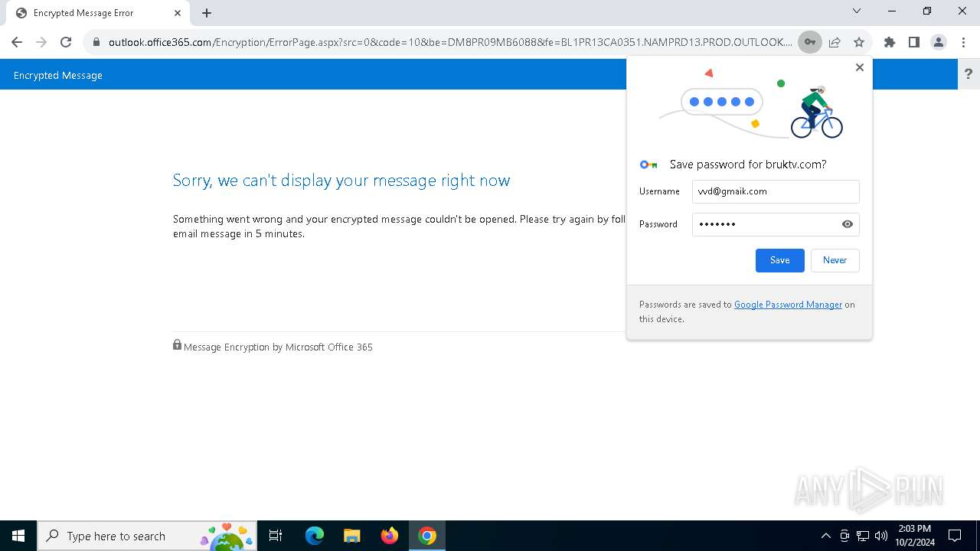Click the "Save password for bruktv.com?" title

click(x=748, y=165)
